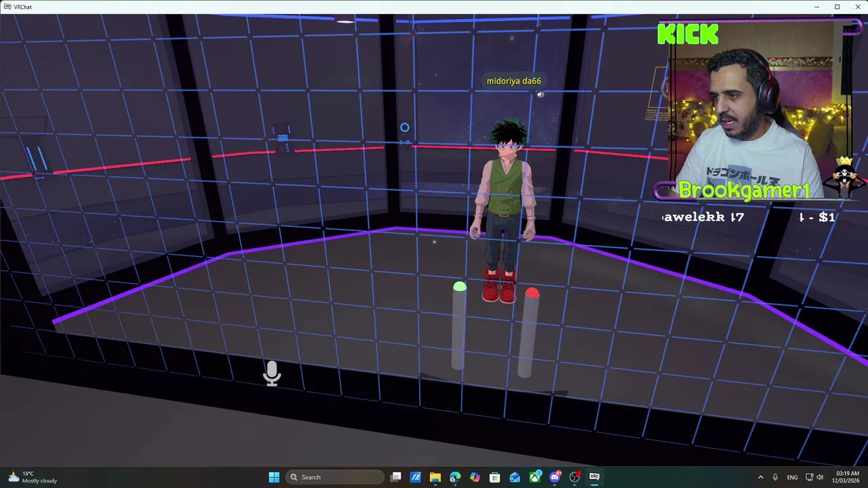Switch input language via ENG
Screen dimensions: 868x488
pos(792,477)
